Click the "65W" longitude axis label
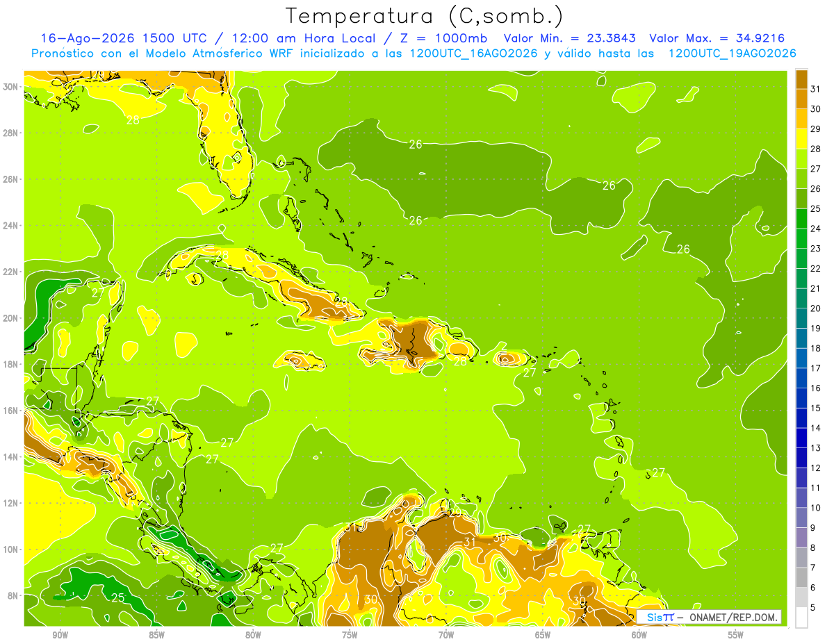 coord(543,635)
